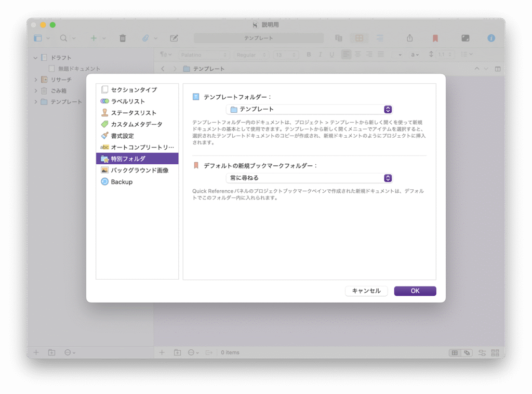Switch to scrivenings document view icon
532x394 pixels.
tap(339, 38)
